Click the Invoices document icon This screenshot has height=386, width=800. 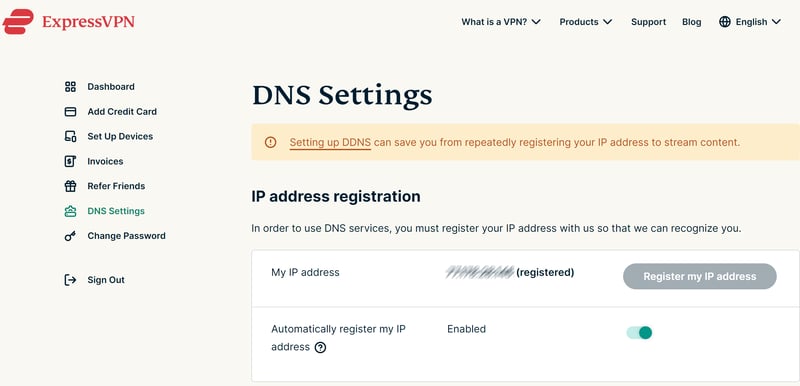click(70, 161)
